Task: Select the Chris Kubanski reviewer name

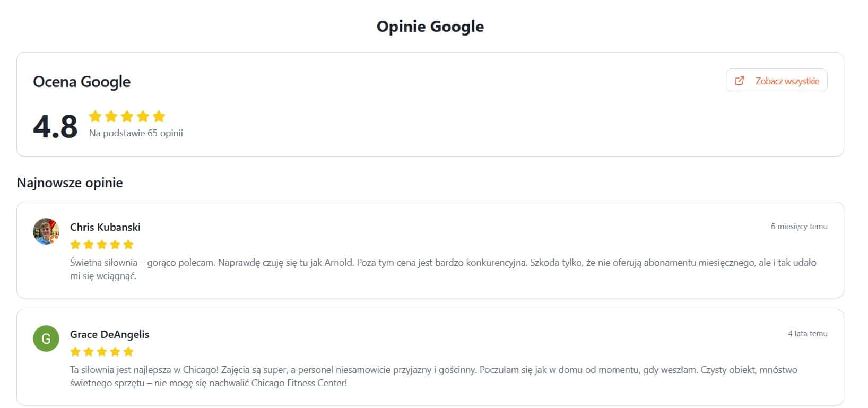Action: [105, 227]
